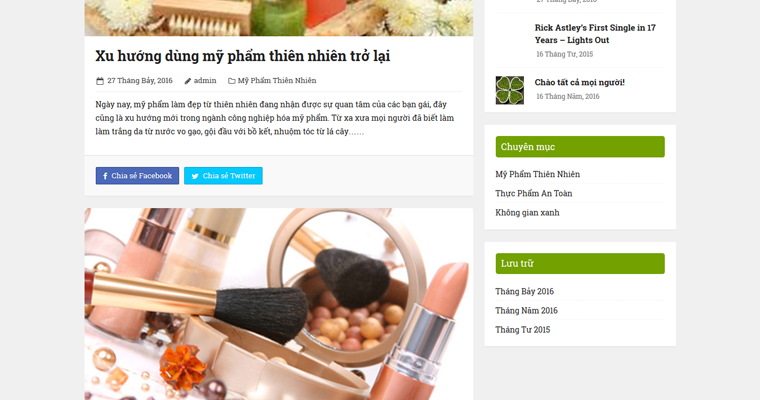This screenshot has height=400, width=760.
Task: Click the calendar icon beside the post date
Action: click(100, 81)
